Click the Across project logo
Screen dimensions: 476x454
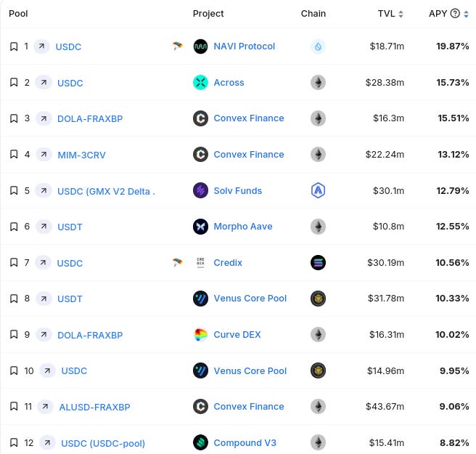200,82
